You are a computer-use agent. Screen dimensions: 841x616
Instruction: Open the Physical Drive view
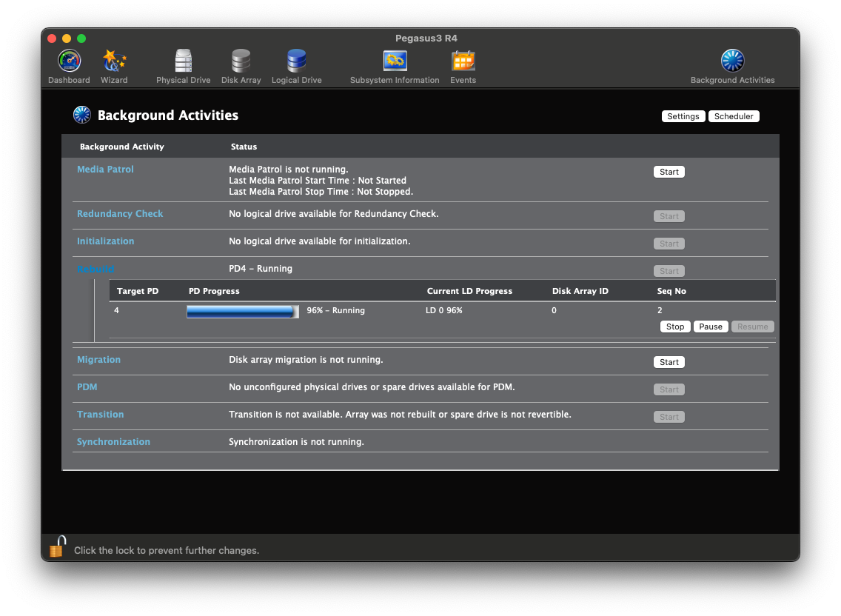click(x=184, y=61)
